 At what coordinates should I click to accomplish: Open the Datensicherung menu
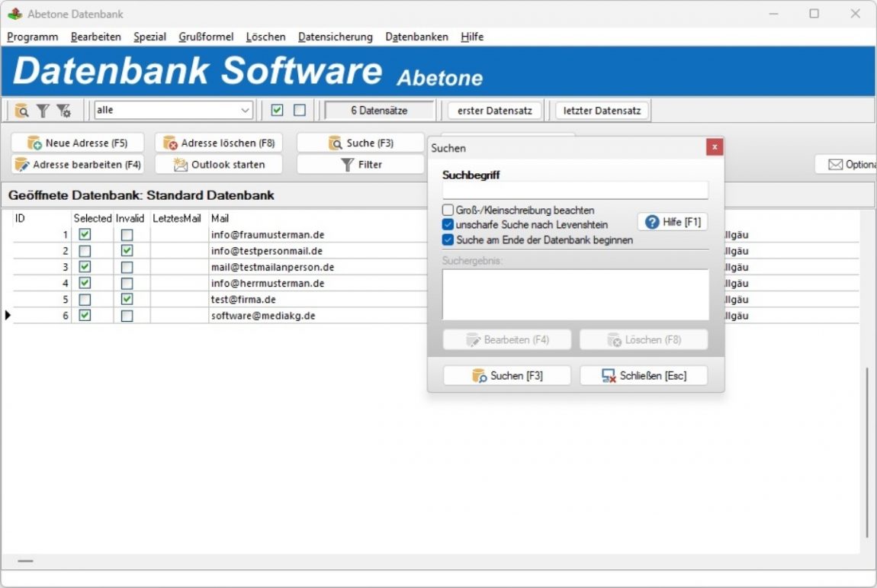[x=335, y=37]
